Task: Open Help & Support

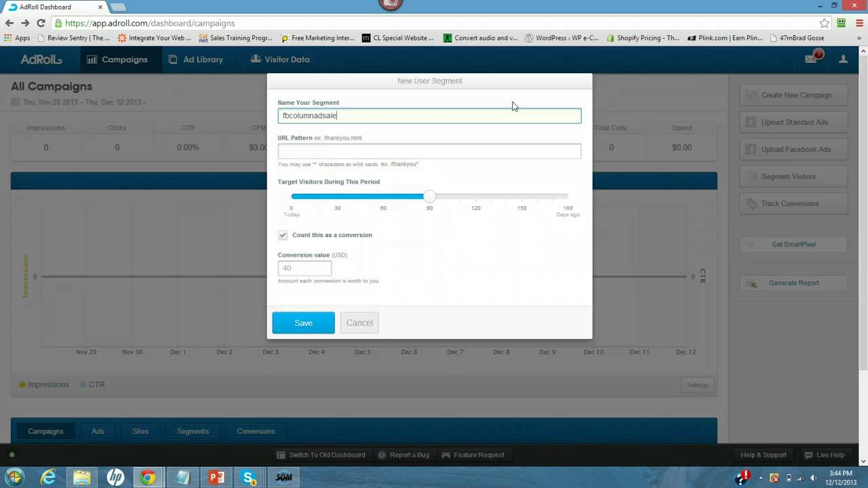Action: click(x=764, y=455)
